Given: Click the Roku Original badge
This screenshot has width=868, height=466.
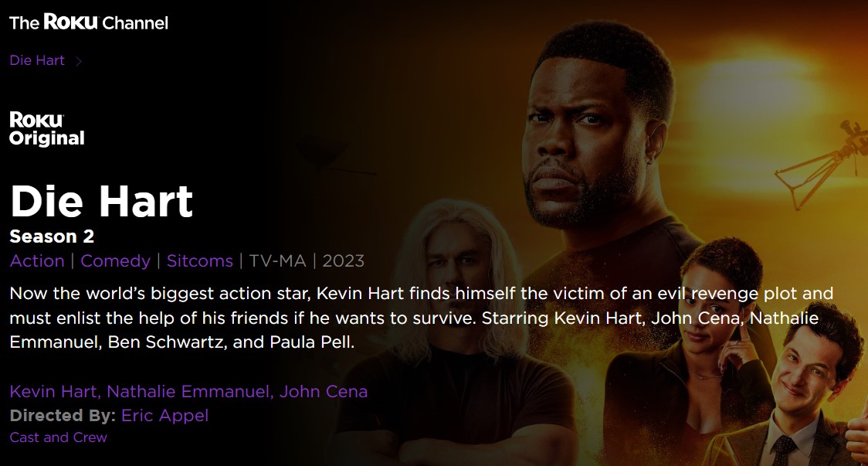Looking at the screenshot, I should 47,129.
